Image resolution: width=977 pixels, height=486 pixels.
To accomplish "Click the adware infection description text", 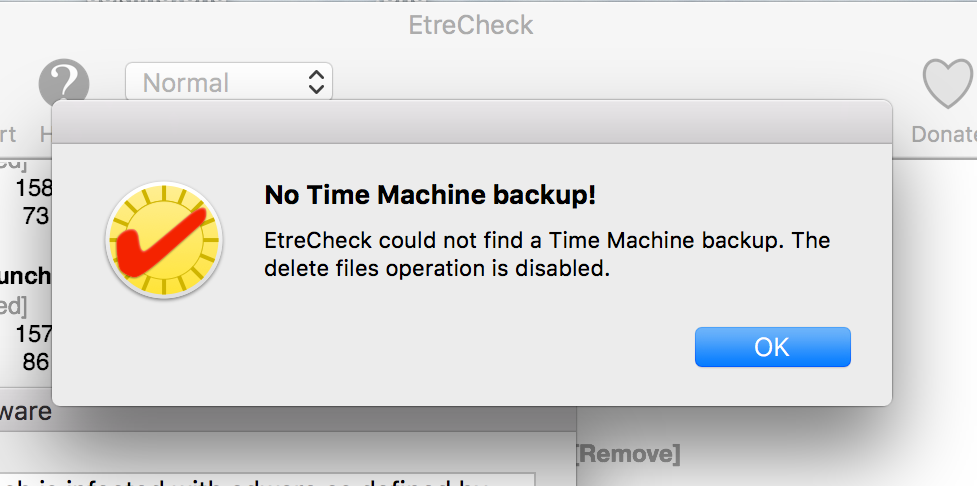I will coord(260,480).
